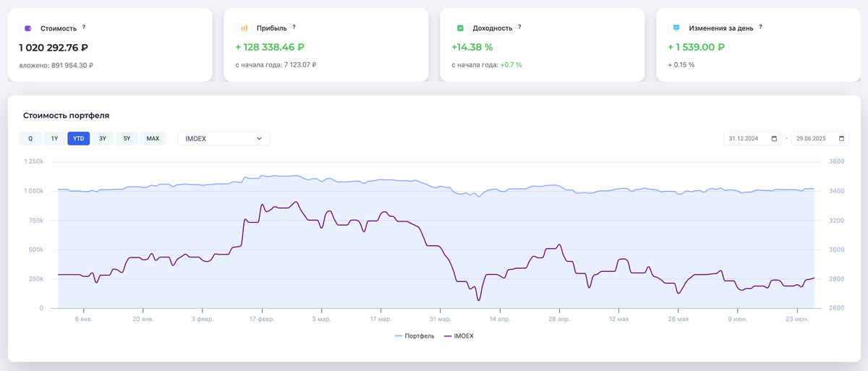Set chart period to 3Y
The height and width of the screenshot is (371, 868).
103,139
